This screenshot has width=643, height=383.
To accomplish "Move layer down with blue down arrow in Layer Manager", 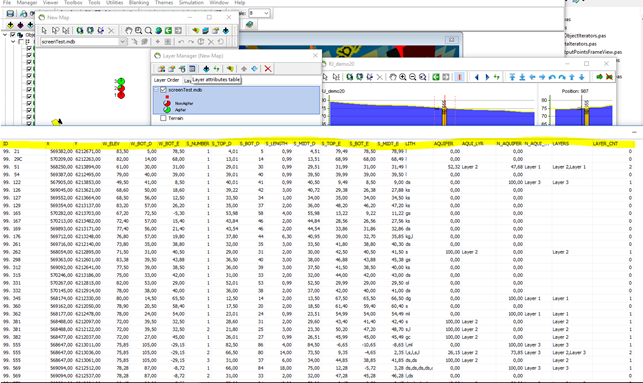I will pyautogui.click(x=254, y=68).
